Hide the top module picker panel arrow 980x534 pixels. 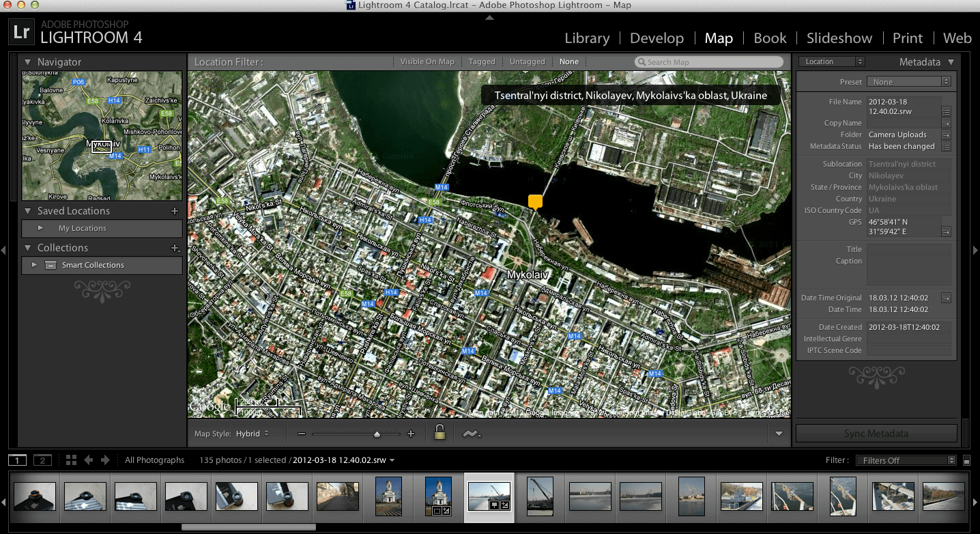pos(489,17)
